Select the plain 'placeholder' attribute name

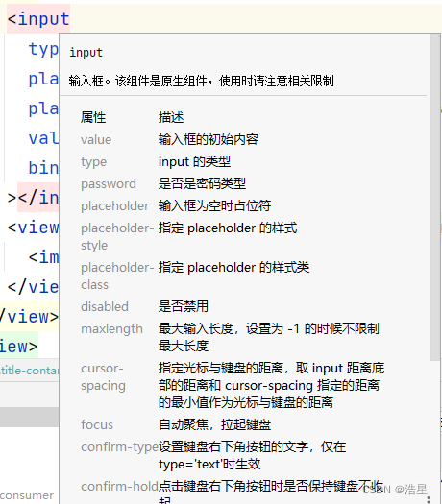coord(115,205)
